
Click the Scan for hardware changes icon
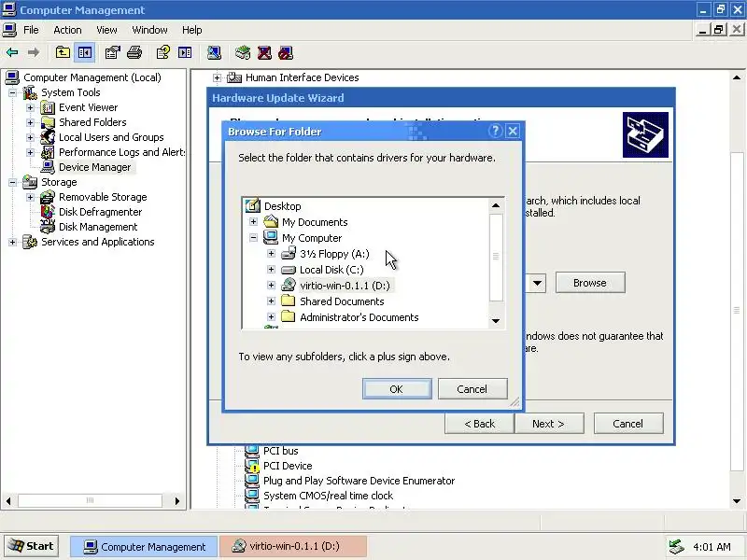pos(214,52)
